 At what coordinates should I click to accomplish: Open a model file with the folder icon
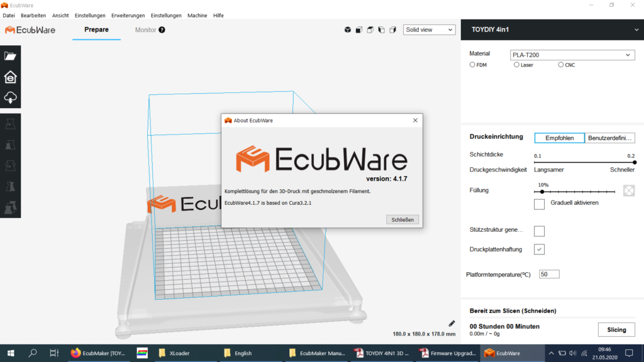[10, 56]
